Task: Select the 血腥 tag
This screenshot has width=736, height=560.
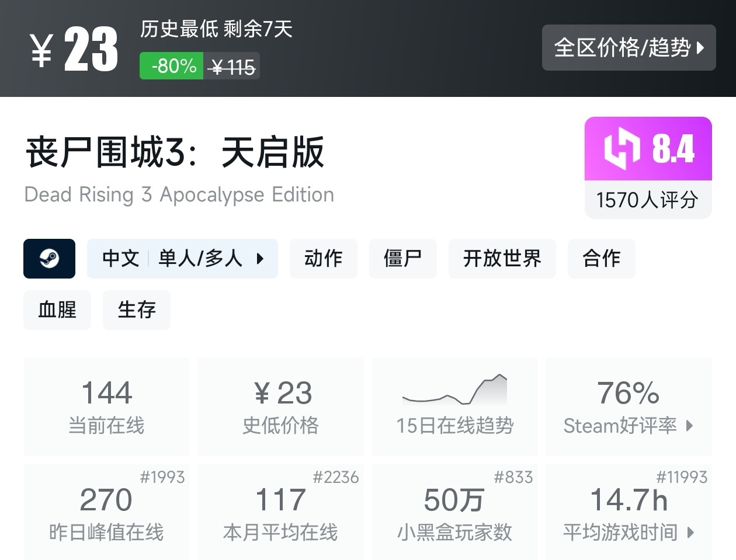Action: tap(57, 309)
